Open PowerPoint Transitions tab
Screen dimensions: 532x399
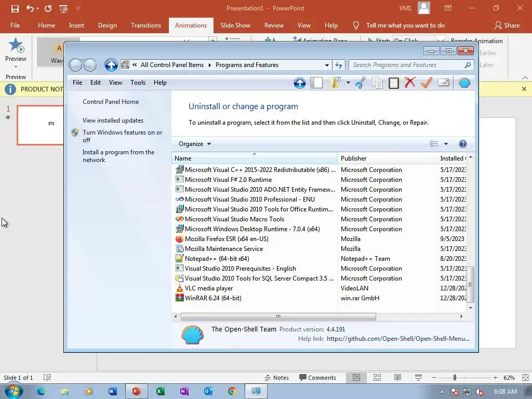point(146,25)
